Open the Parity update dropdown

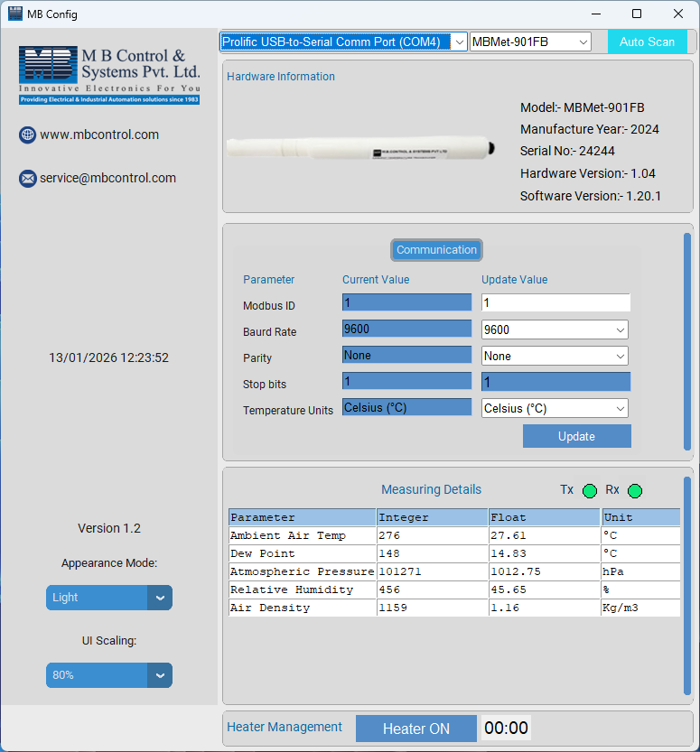click(x=555, y=357)
